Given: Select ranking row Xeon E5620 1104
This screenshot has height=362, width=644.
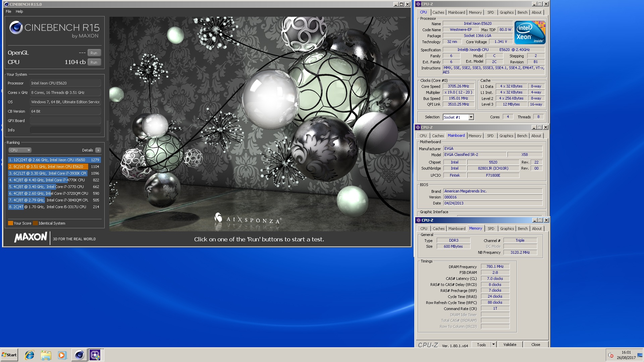Looking at the screenshot, I should [54, 167].
